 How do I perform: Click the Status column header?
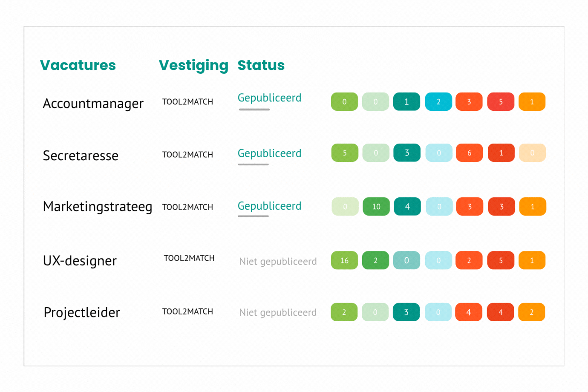click(261, 65)
